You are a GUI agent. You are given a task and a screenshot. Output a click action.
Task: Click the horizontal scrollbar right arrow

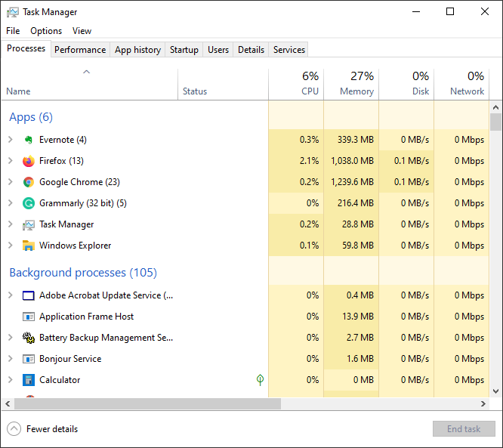483,403
